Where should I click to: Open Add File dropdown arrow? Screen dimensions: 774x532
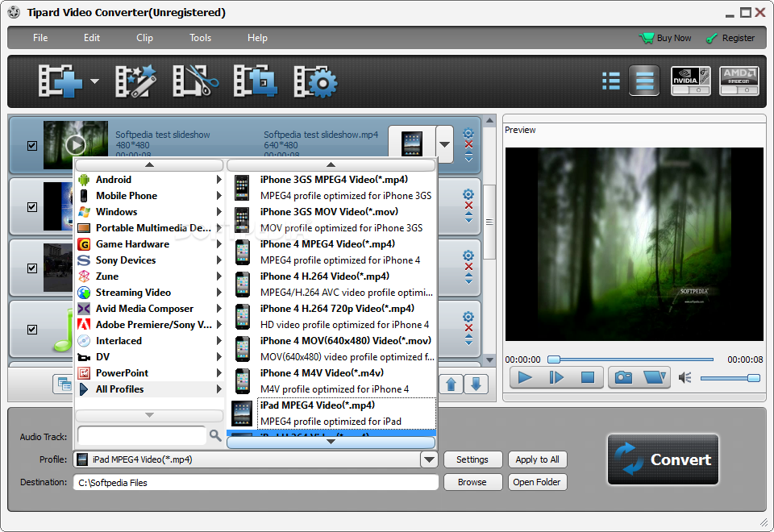point(95,81)
